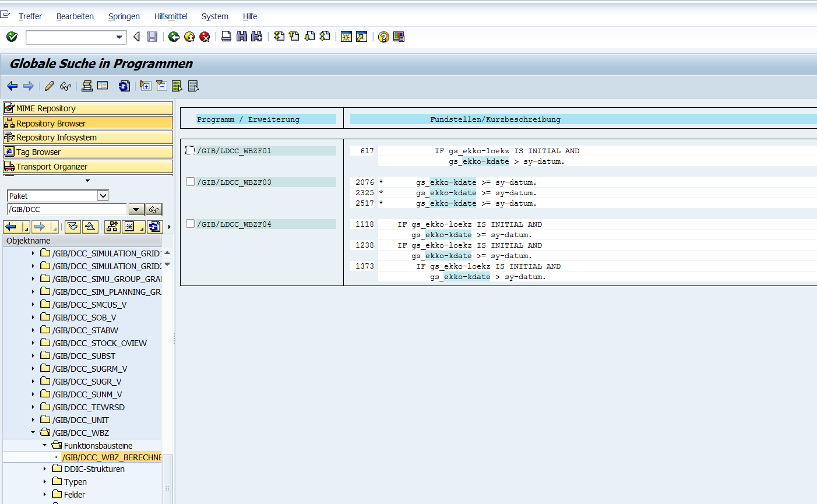Viewport: 817px width, 504px height.
Task: Open the Hilfsmittel menu
Action: coord(171,16)
